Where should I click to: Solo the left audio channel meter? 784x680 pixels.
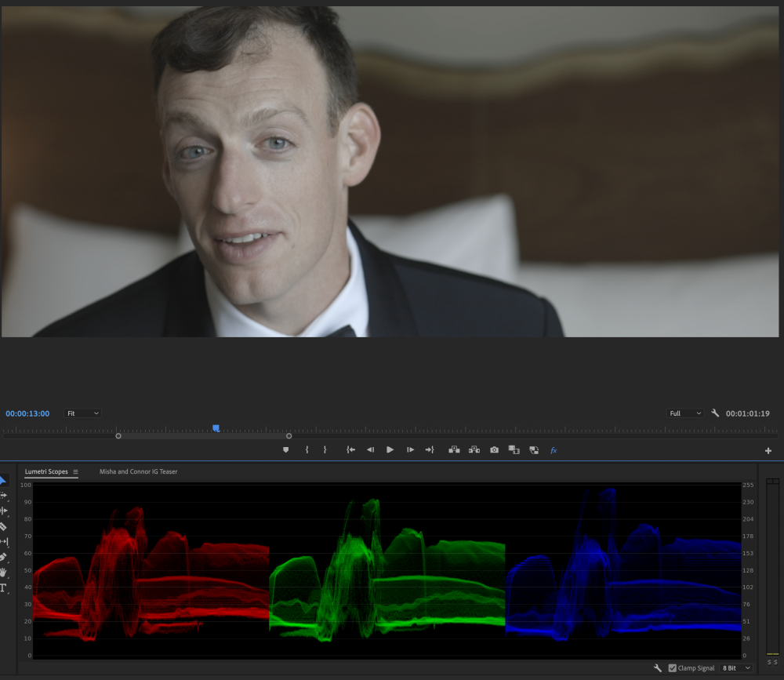pos(770,663)
